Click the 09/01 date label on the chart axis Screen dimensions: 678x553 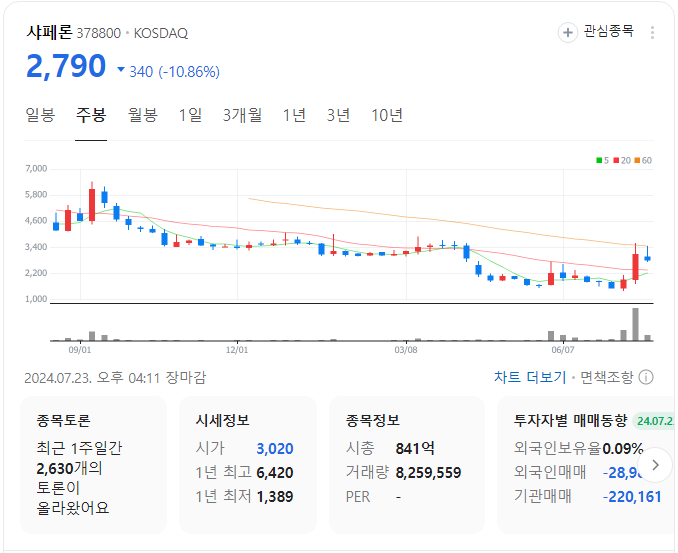coord(80,349)
